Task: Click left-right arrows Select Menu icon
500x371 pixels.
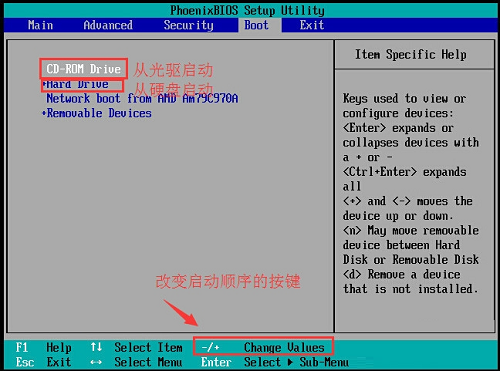Action: 96,362
